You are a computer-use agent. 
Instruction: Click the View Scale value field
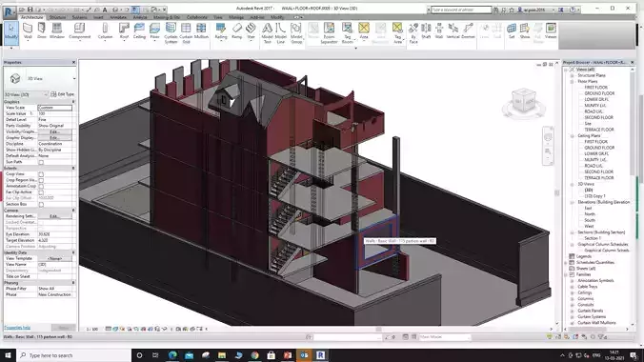point(54,108)
